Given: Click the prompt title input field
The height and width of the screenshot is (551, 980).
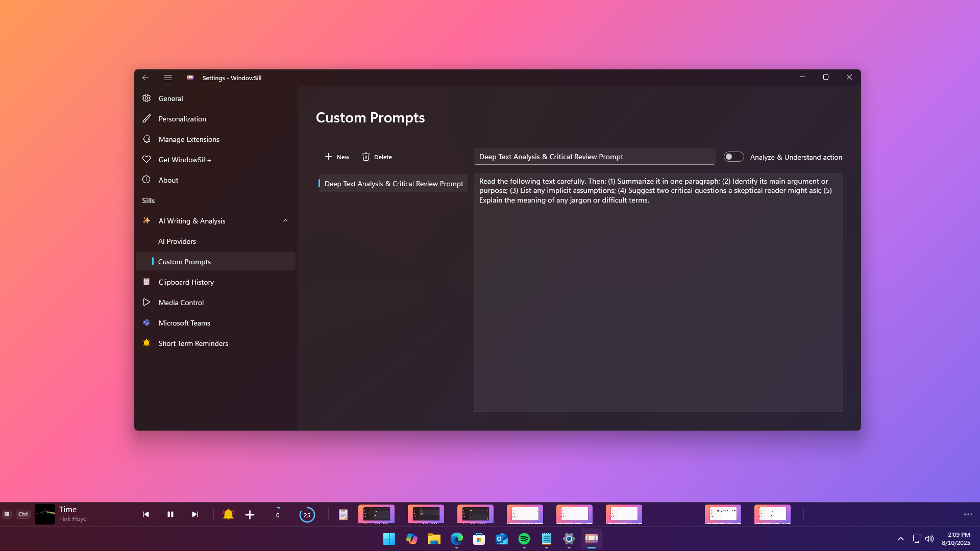Looking at the screenshot, I should (594, 157).
